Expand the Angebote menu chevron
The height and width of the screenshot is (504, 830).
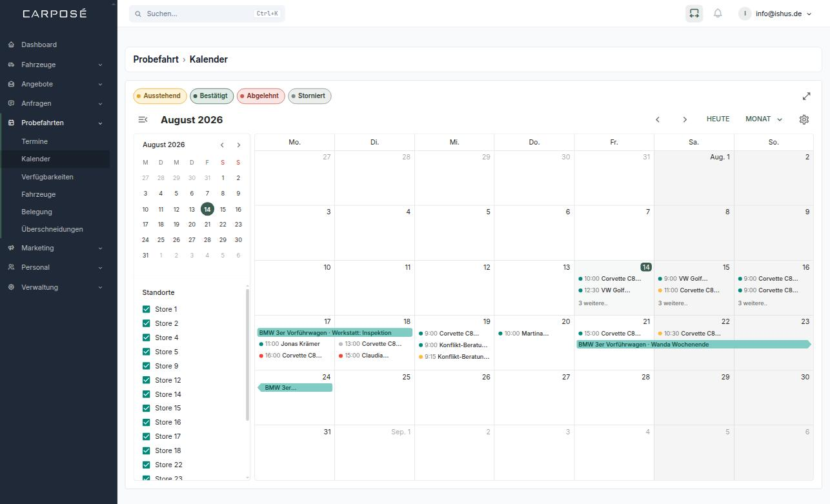pyautogui.click(x=100, y=84)
